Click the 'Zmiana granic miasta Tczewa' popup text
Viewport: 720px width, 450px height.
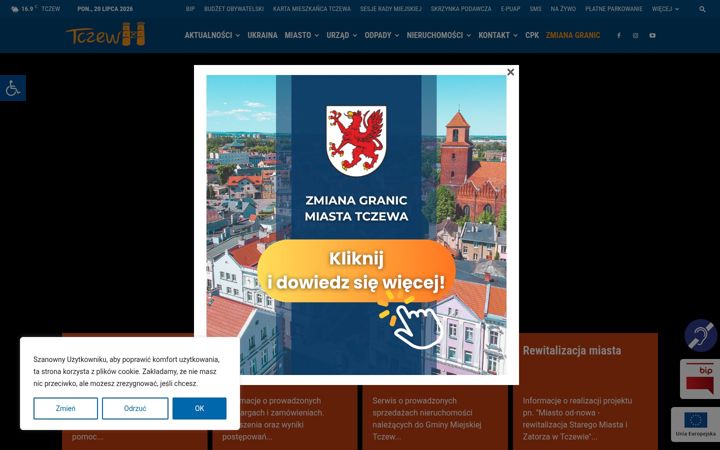pyautogui.click(x=356, y=208)
